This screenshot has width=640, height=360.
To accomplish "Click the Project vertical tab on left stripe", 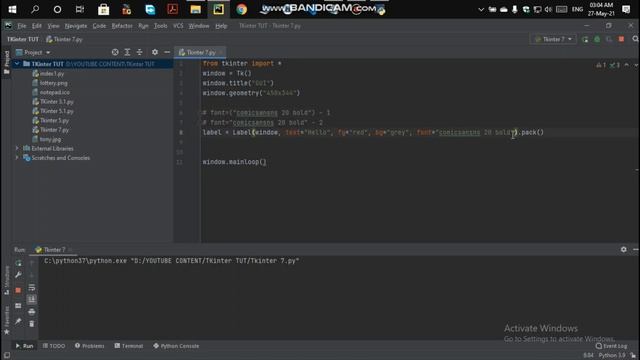I will coord(7,62).
